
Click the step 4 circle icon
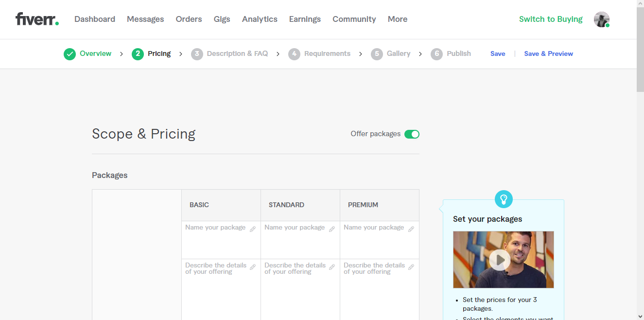coord(294,54)
